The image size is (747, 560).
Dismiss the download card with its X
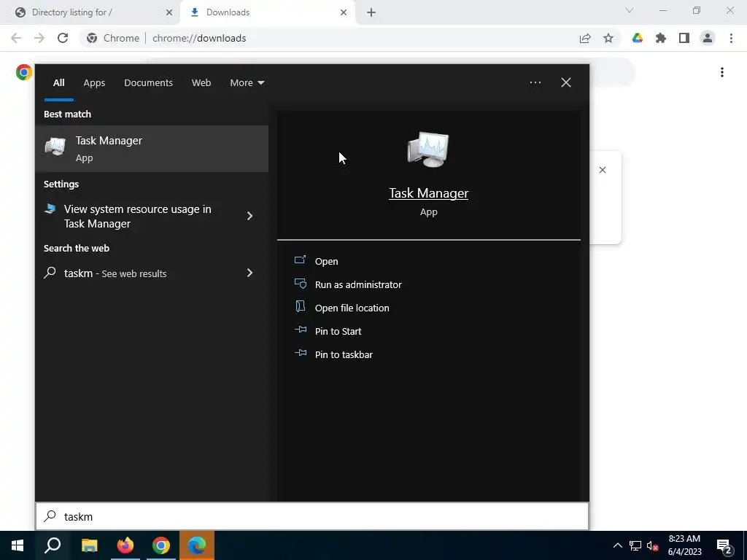(602, 170)
